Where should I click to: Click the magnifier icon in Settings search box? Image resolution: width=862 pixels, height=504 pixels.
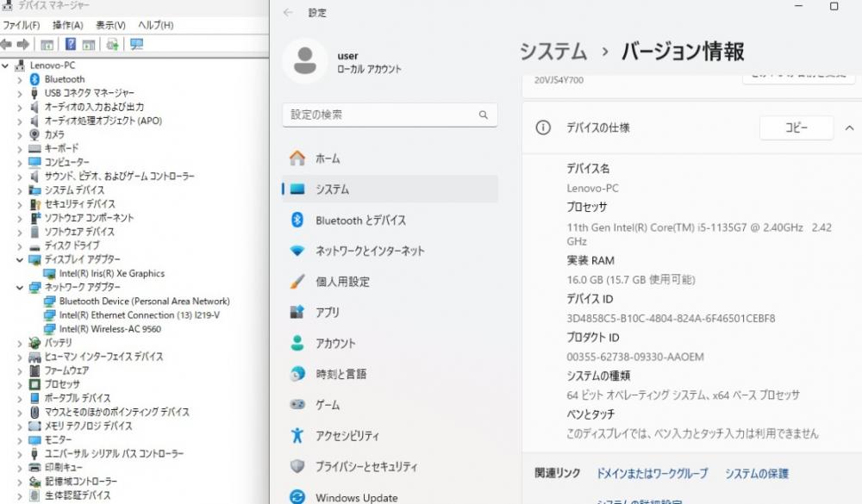pos(484,115)
